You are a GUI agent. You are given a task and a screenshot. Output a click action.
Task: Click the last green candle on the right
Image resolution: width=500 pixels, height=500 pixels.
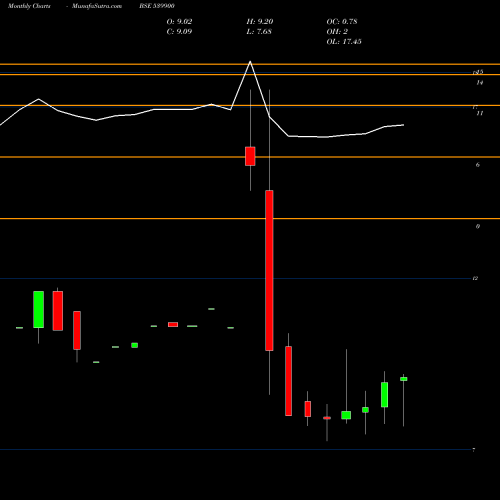404,379
